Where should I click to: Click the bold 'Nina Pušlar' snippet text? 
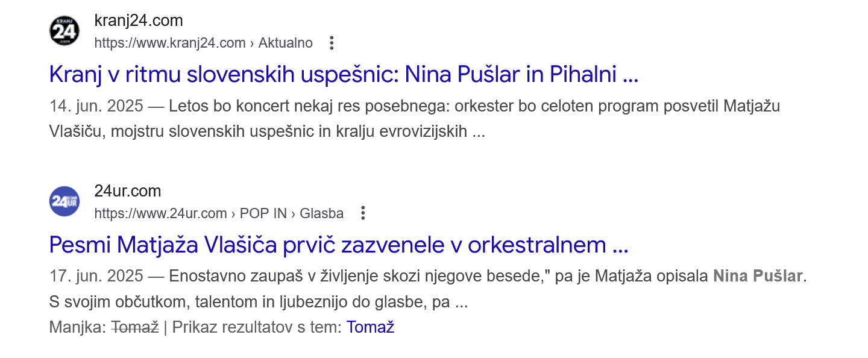pos(758,276)
